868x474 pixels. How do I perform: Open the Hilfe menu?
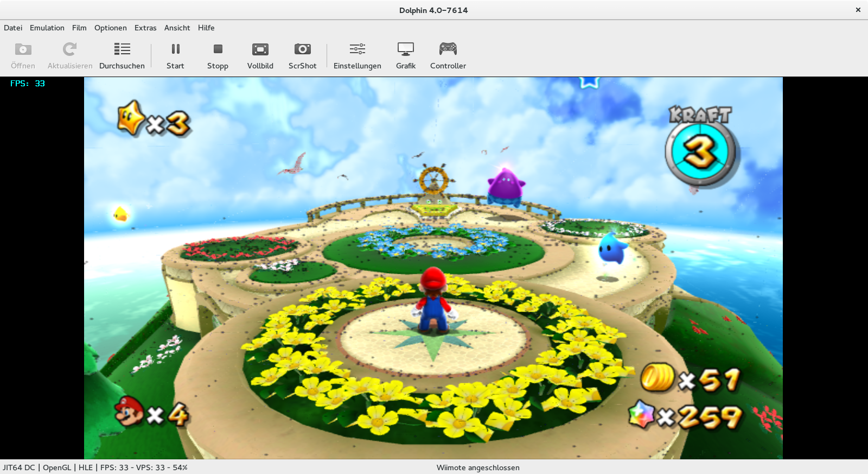[x=206, y=28]
